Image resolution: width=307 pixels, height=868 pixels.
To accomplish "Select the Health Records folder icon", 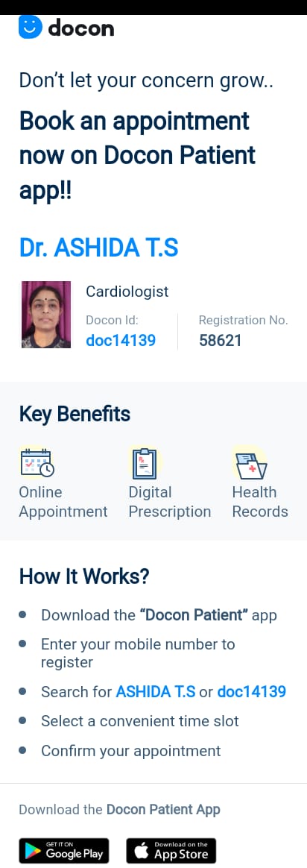I will pyautogui.click(x=250, y=463).
